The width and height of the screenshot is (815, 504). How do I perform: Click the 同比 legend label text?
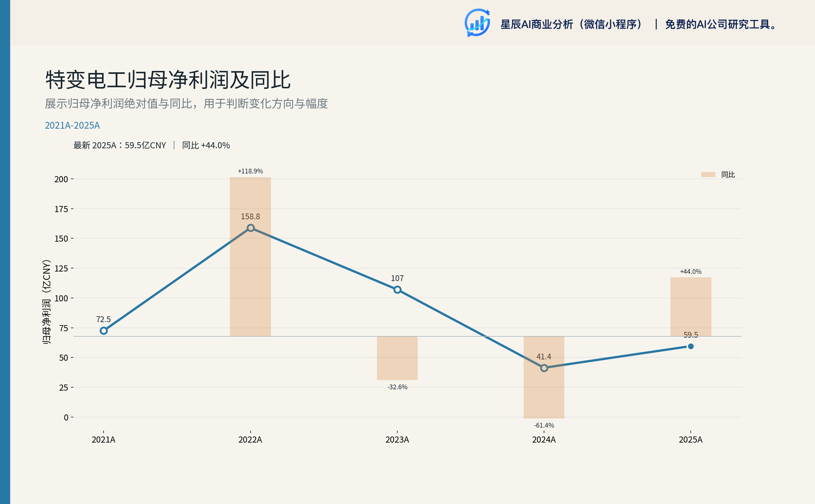(728, 174)
